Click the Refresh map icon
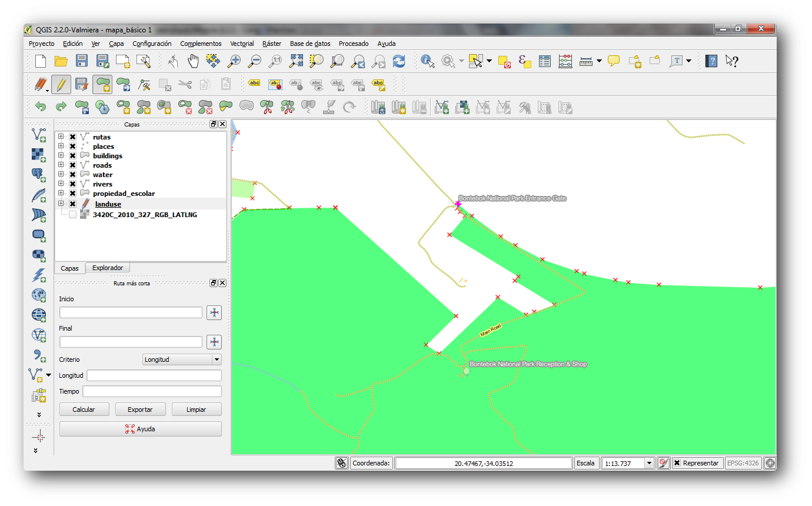This screenshot has height=506, width=812. point(399,61)
